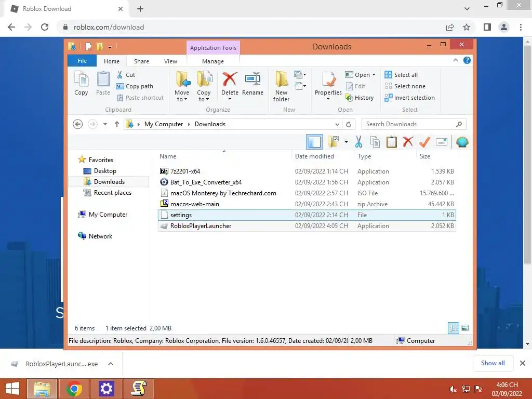Viewport: 532px width, 399px height.
Task: Open Explorer help with the question mark
Action: pyautogui.click(x=467, y=60)
